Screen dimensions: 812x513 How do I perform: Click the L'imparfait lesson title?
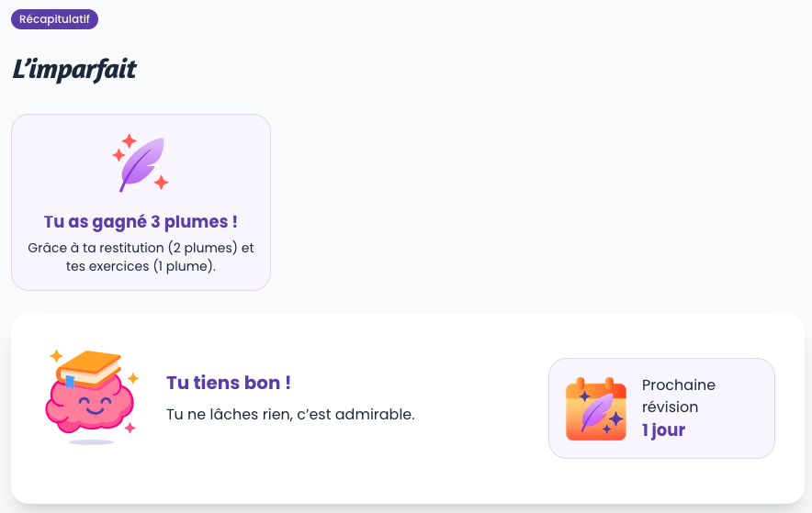point(74,70)
